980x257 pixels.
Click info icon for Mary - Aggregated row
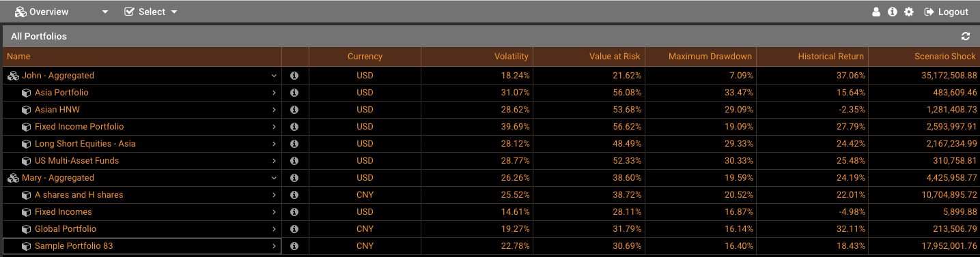294,178
